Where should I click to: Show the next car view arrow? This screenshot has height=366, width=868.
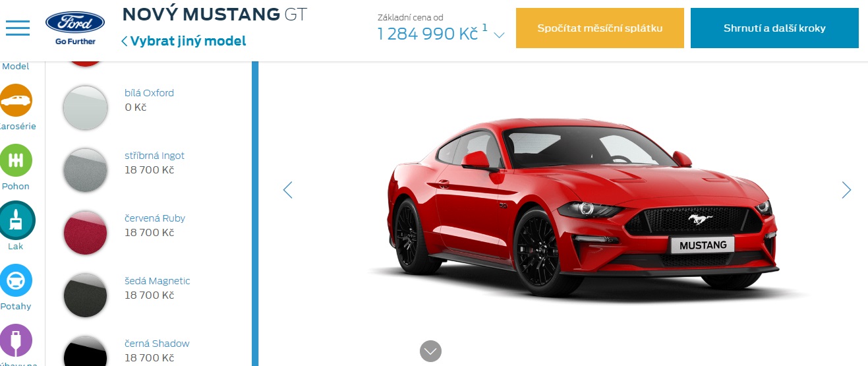pyautogui.click(x=847, y=190)
